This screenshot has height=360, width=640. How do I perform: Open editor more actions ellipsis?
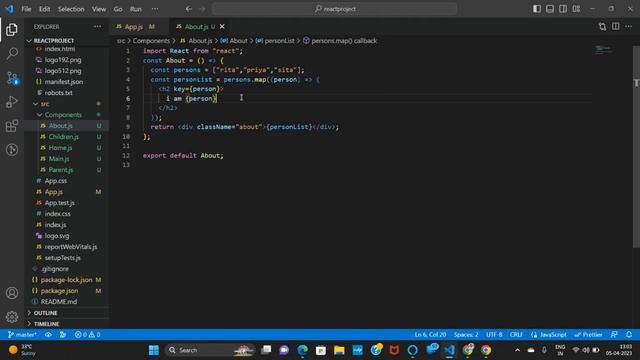click(629, 27)
